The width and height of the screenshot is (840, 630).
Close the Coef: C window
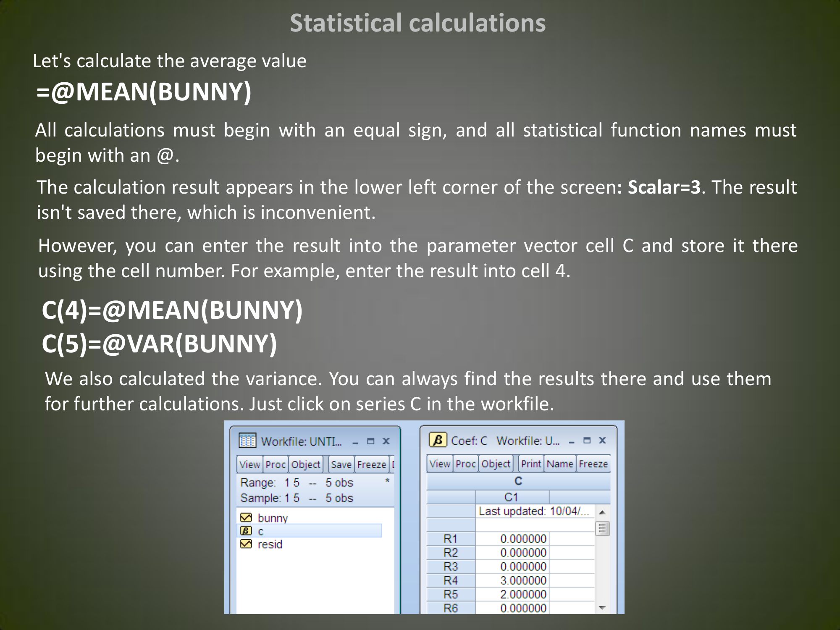coord(602,440)
